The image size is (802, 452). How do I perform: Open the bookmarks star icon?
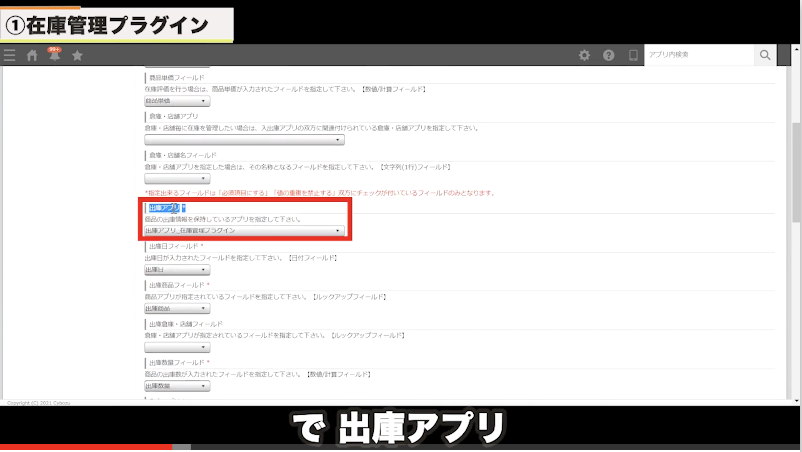click(77, 56)
